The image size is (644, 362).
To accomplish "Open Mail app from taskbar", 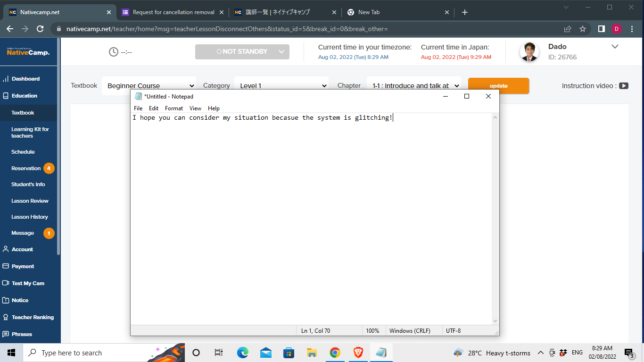I will [265, 353].
